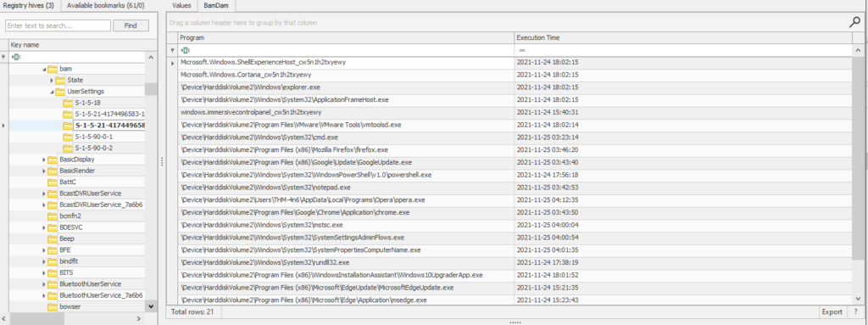Expand the BasicDisplay tree node
The image size is (868, 325).
pyautogui.click(x=44, y=160)
